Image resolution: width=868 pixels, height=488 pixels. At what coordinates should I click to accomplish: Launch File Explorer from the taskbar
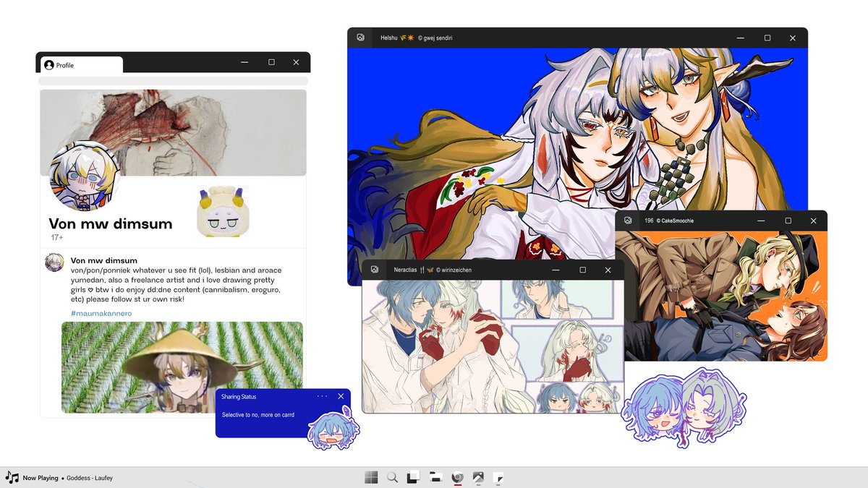tap(435, 477)
